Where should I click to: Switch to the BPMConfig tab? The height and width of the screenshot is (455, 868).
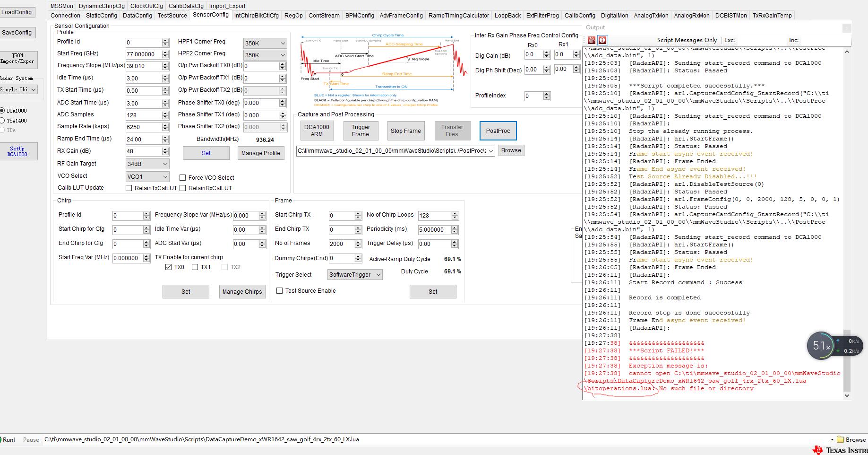360,16
